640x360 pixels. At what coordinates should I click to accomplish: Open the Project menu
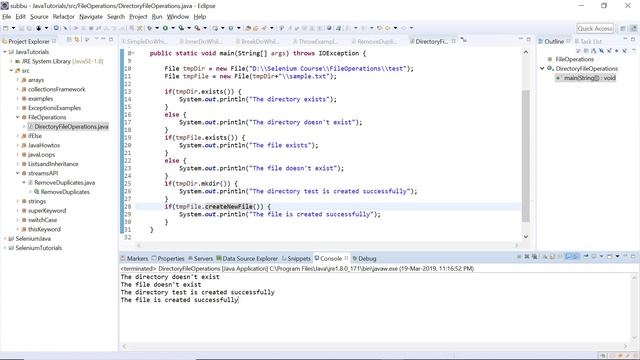tap(138, 17)
